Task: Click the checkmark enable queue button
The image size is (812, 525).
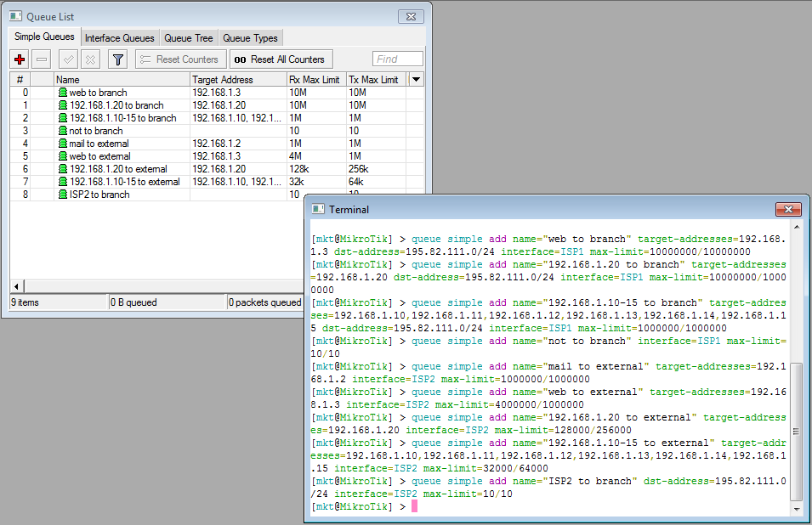Action: point(68,59)
